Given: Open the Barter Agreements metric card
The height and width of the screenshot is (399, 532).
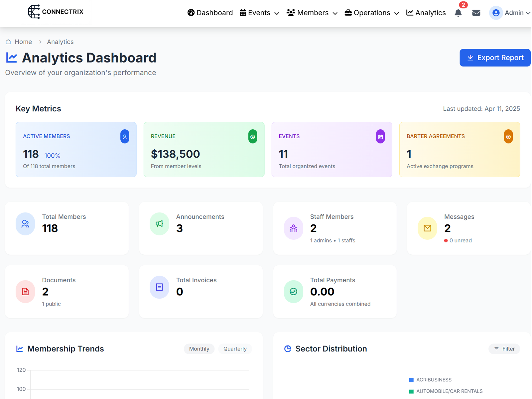Looking at the screenshot, I should (460, 150).
